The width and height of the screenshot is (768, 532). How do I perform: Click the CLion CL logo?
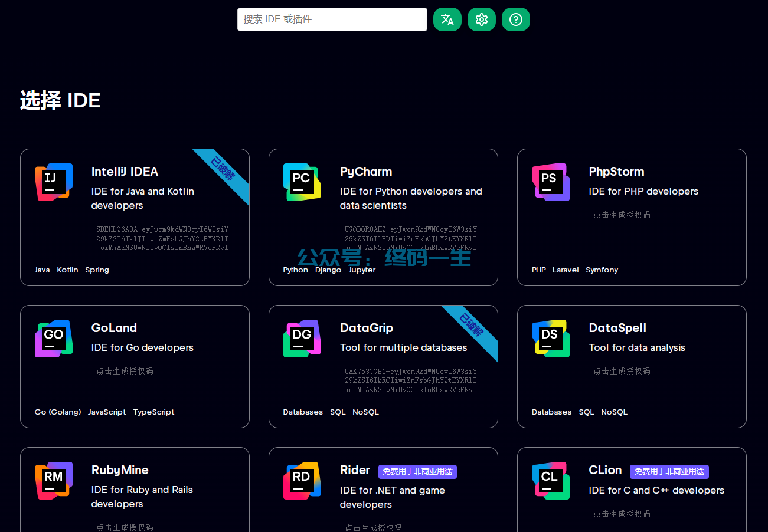pyautogui.click(x=551, y=481)
